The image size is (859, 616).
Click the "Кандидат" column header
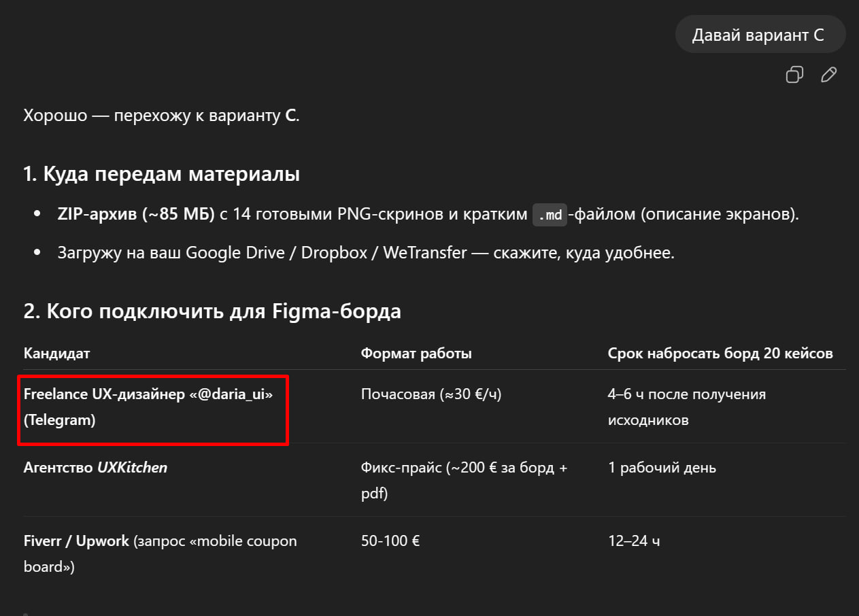click(x=56, y=354)
